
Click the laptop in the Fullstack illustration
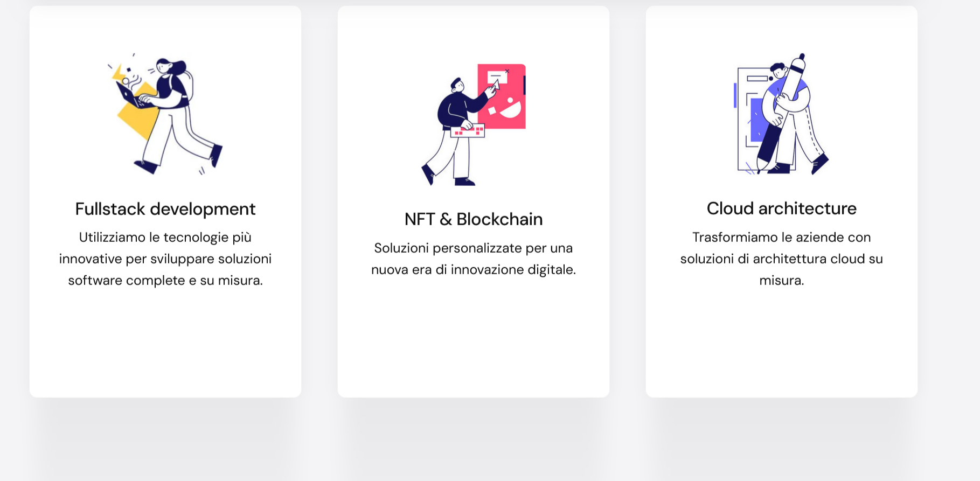coord(129,97)
